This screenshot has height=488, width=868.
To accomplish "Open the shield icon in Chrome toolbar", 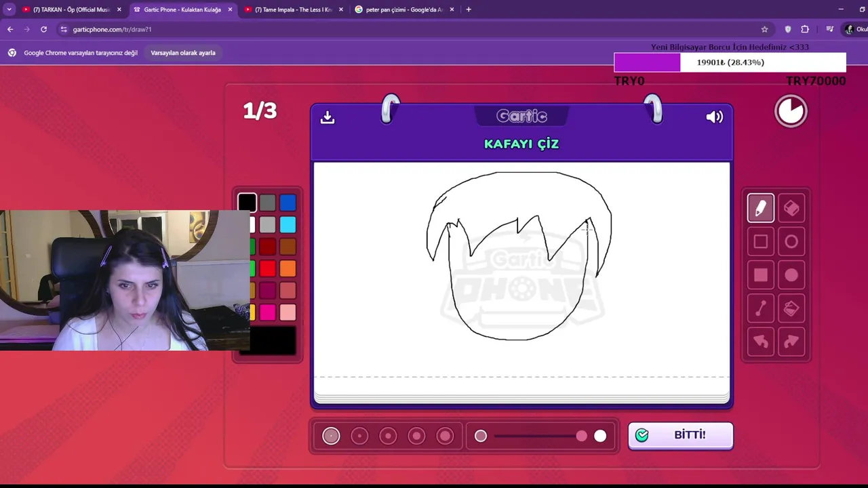I will [787, 29].
